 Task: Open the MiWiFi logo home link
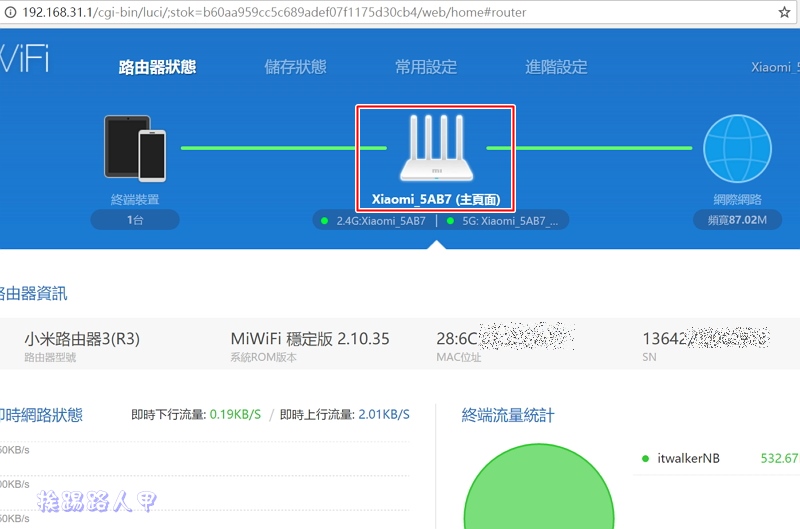[x=24, y=59]
